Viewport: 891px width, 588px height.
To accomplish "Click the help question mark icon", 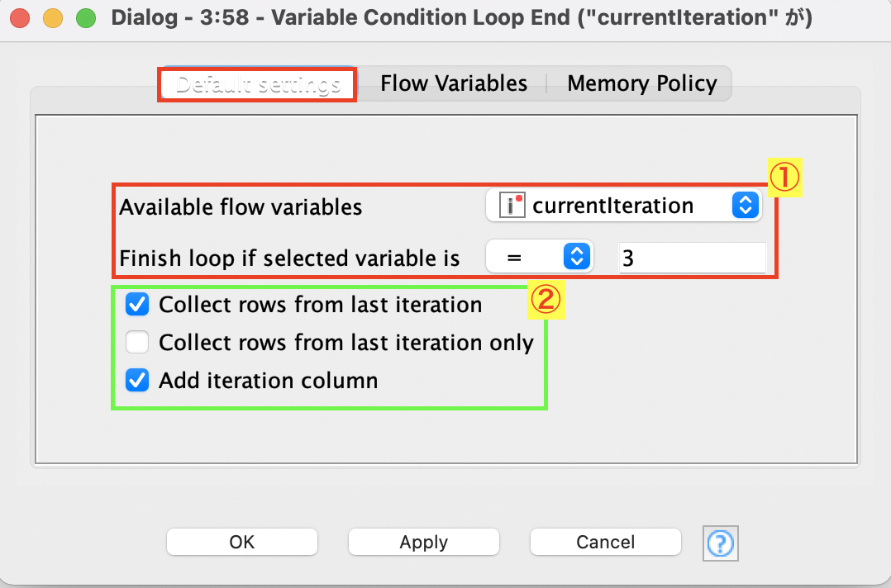I will (x=720, y=543).
